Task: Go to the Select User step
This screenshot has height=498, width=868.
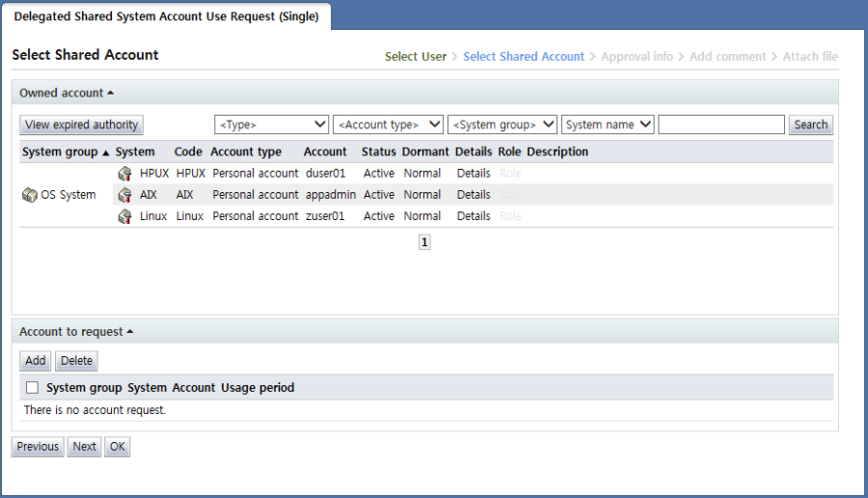Action: pyautogui.click(x=416, y=57)
